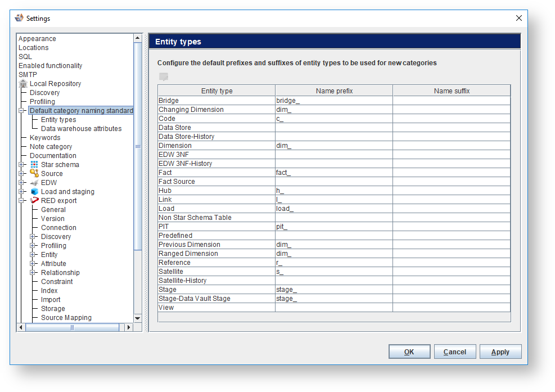This screenshot has height=392, width=555.
Task: Click the fact_ prefix cell
Action: coord(334,173)
